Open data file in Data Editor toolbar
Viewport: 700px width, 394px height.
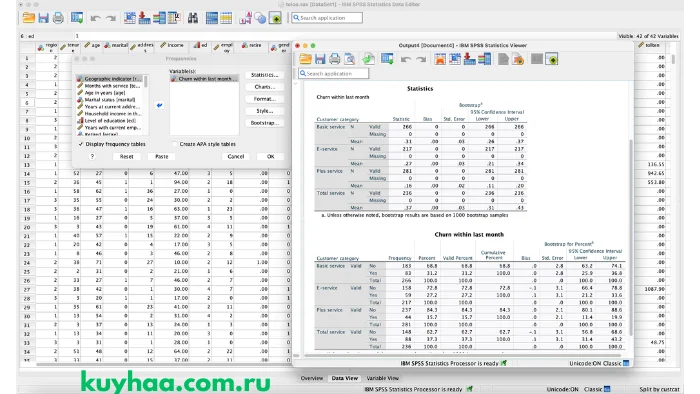point(29,18)
